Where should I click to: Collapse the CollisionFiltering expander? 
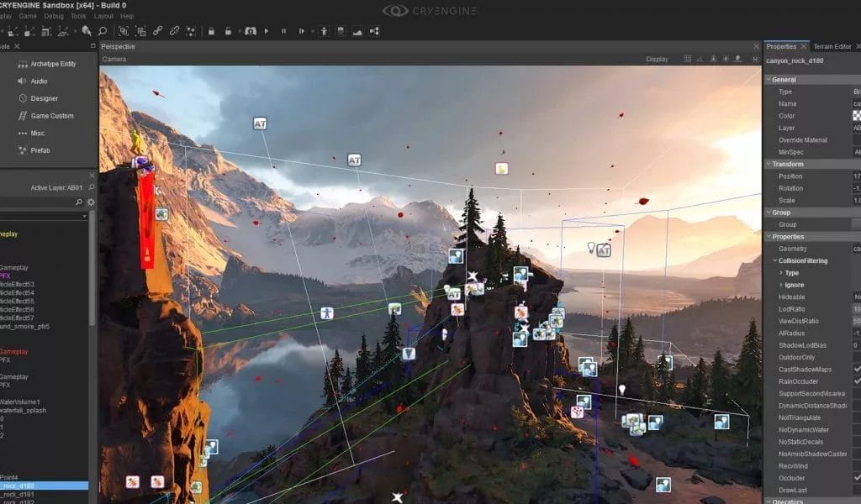(776, 260)
